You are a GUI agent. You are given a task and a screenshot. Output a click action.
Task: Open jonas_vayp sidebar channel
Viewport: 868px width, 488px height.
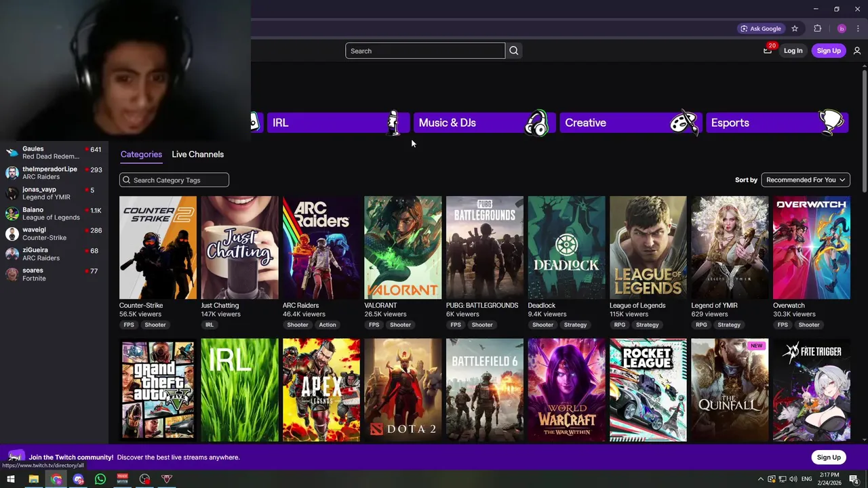54,193
